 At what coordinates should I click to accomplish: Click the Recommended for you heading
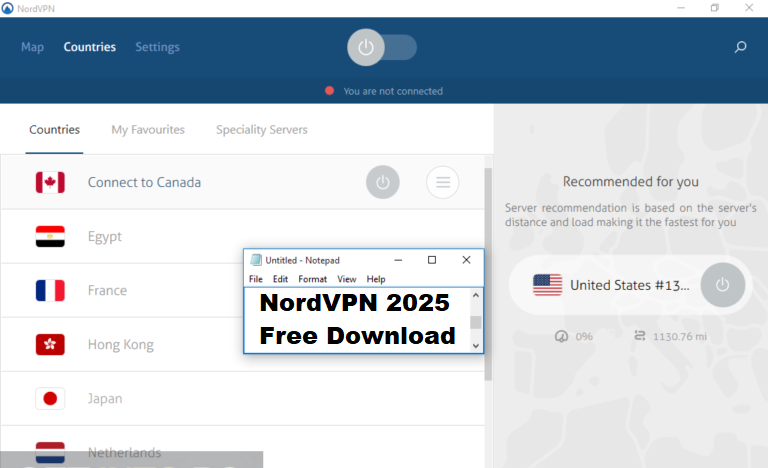point(630,181)
